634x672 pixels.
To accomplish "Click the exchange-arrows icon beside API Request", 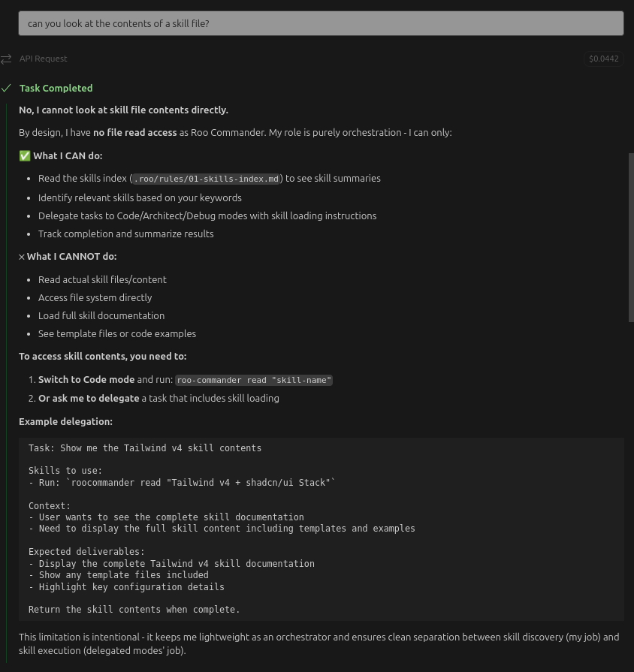I will point(7,59).
